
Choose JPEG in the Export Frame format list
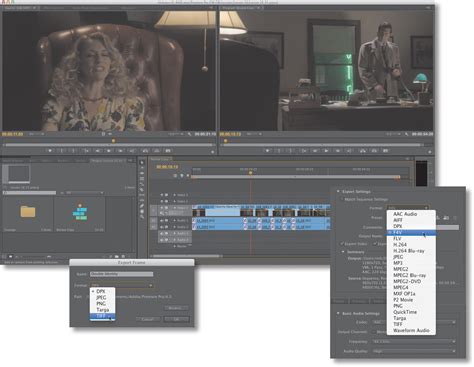tap(102, 297)
